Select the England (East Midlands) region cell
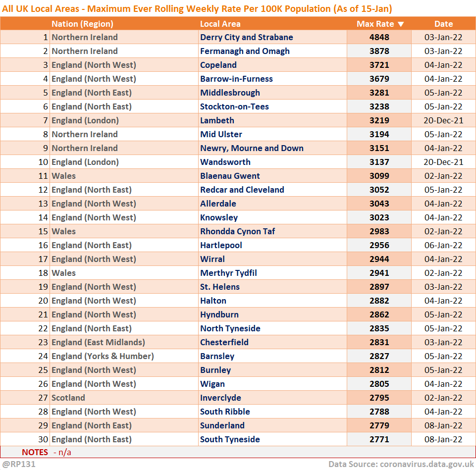The image size is (476, 470). click(98, 342)
